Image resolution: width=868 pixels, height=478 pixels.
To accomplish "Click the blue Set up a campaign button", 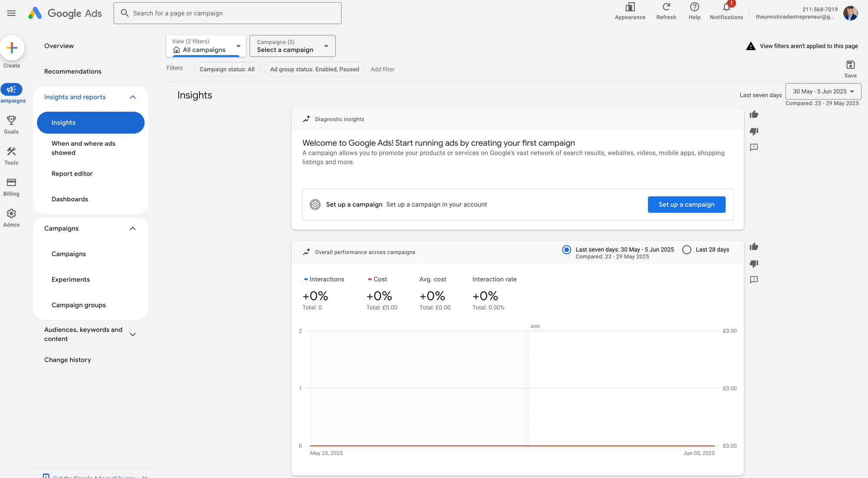I will (x=687, y=204).
